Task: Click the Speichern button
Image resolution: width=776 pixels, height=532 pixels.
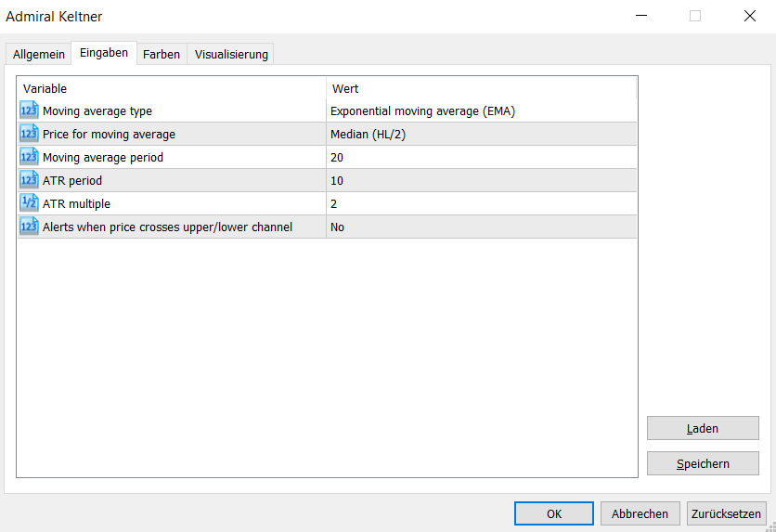Action: click(703, 463)
